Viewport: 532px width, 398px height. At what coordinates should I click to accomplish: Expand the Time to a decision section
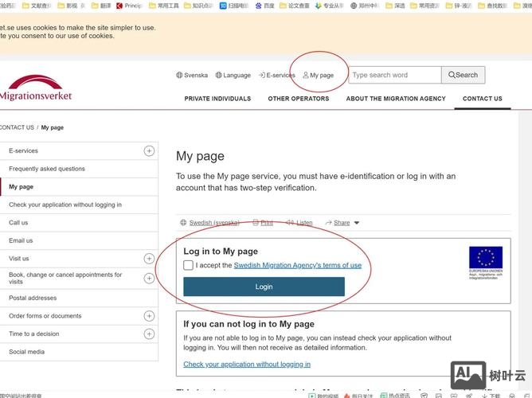click(149, 334)
